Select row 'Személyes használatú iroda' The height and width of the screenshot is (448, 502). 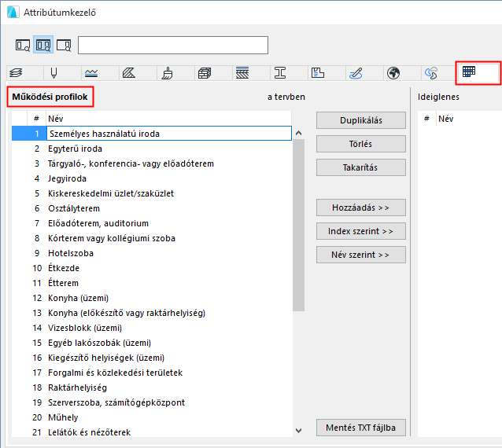(152, 134)
